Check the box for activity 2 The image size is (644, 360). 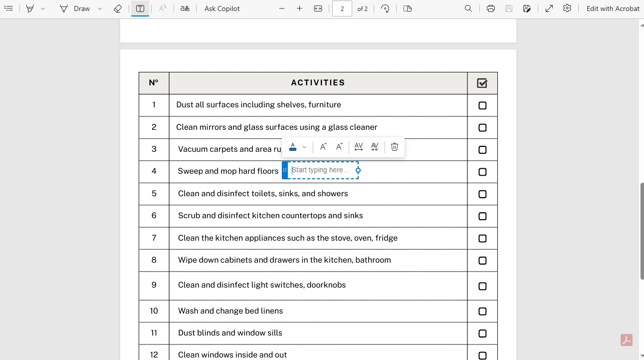click(x=482, y=128)
